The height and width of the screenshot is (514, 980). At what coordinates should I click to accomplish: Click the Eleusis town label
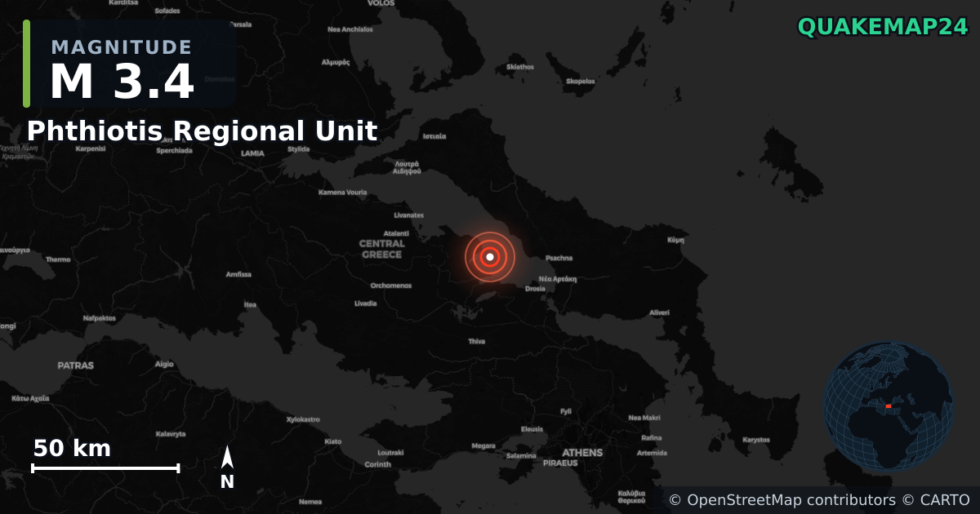pyautogui.click(x=532, y=429)
